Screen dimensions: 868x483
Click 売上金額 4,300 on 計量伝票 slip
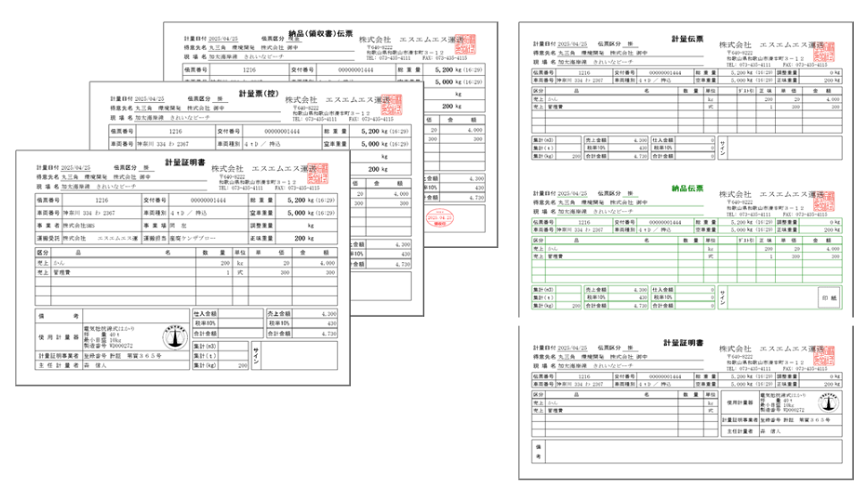pyautogui.click(x=628, y=140)
